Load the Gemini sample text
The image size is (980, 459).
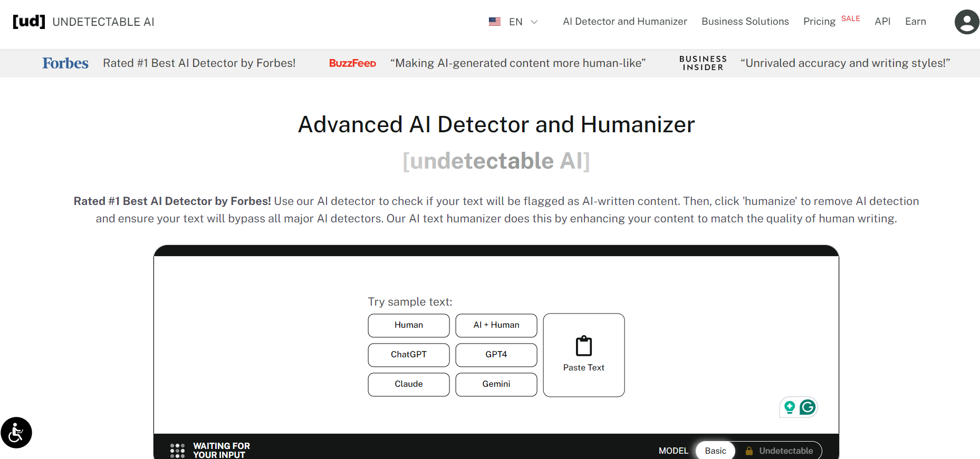[x=496, y=384]
